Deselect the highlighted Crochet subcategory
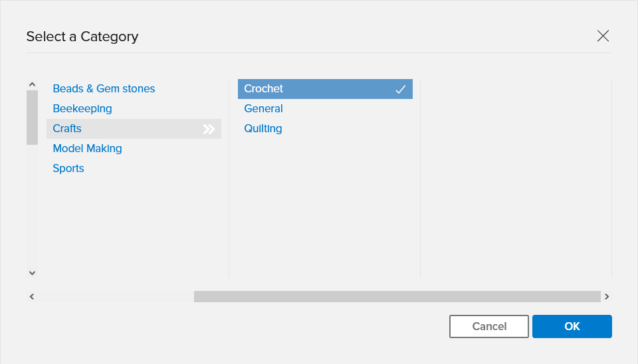 pyautogui.click(x=325, y=88)
